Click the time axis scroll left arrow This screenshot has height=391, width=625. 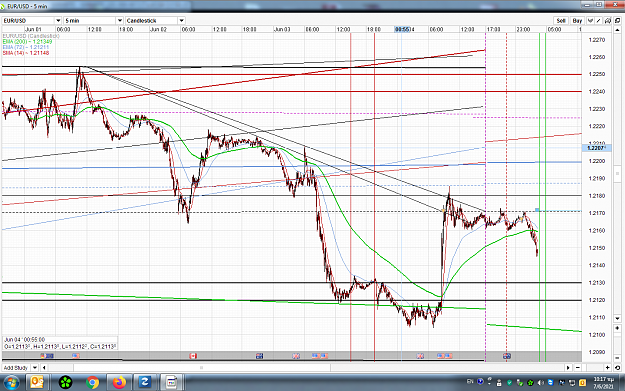pos(44,367)
